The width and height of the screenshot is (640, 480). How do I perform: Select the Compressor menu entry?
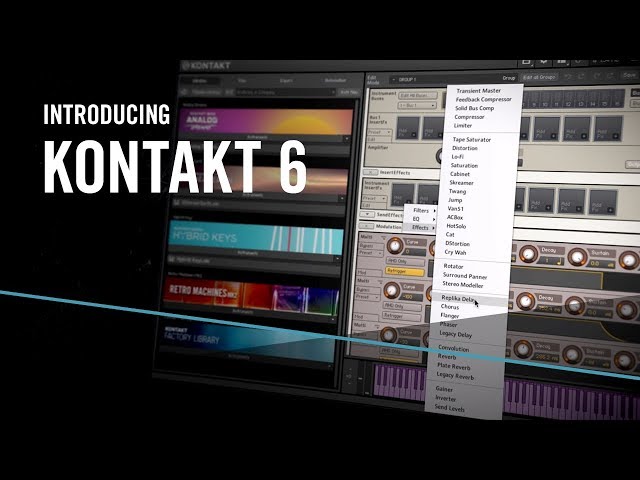[469, 117]
